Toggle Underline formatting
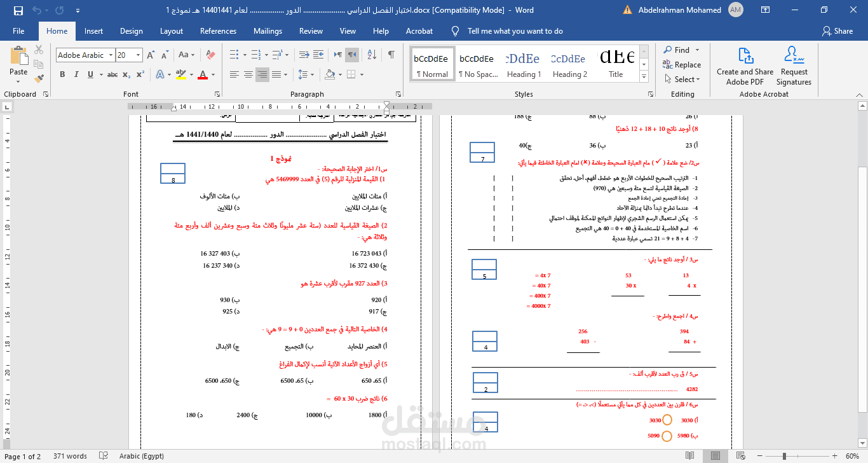The height and width of the screenshot is (463, 868). 91,74
